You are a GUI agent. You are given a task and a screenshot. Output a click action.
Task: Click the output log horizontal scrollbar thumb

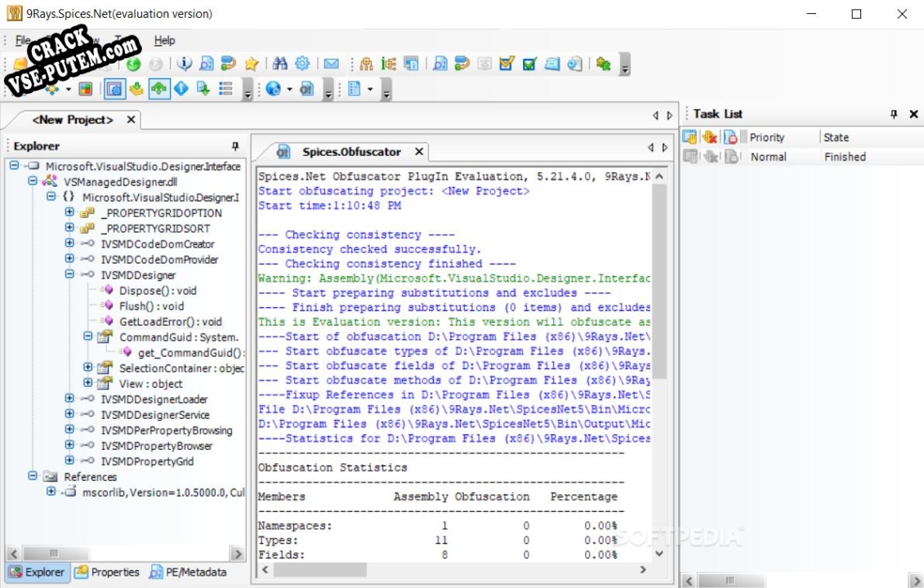pyautogui.click(x=320, y=569)
